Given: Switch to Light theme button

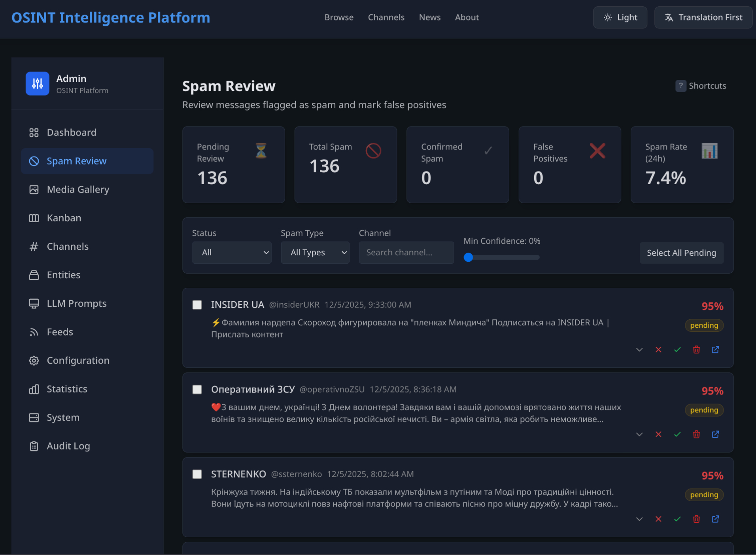Looking at the screenshot, I should [620, 17].
